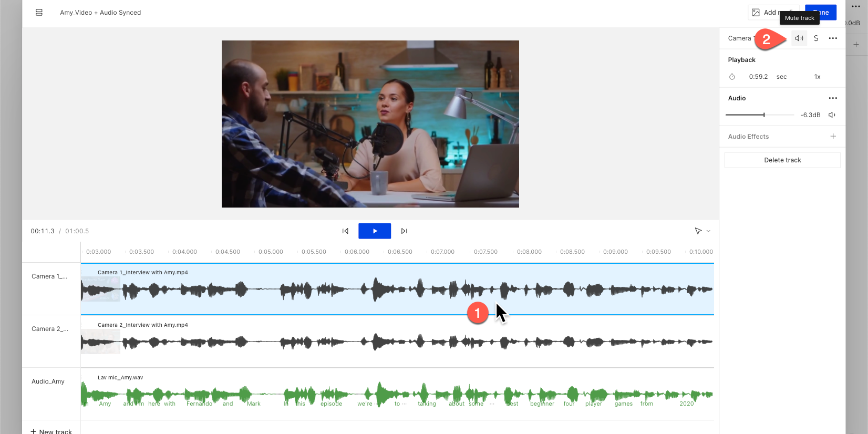Image resolution: width=868 pixels, height=434 pixels.
Task: Click the Audio Effects label
Action: point(748,137)
